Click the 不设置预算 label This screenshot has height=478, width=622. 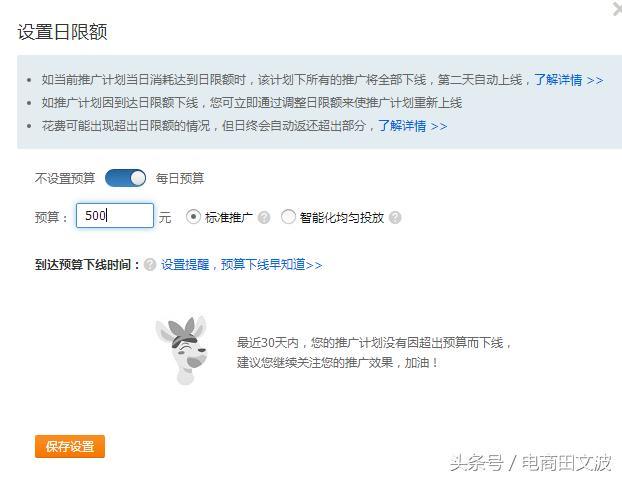pyautogui.click(x=65, y=179)
